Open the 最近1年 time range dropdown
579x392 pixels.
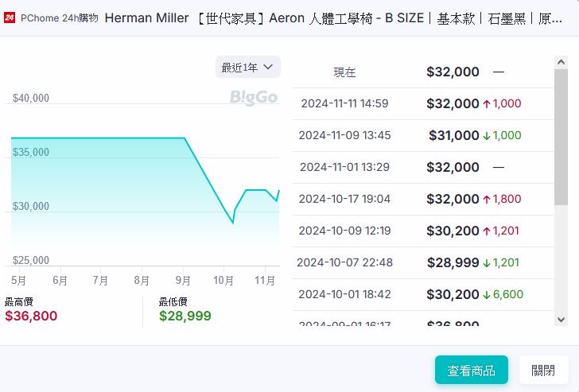point(247,68)
